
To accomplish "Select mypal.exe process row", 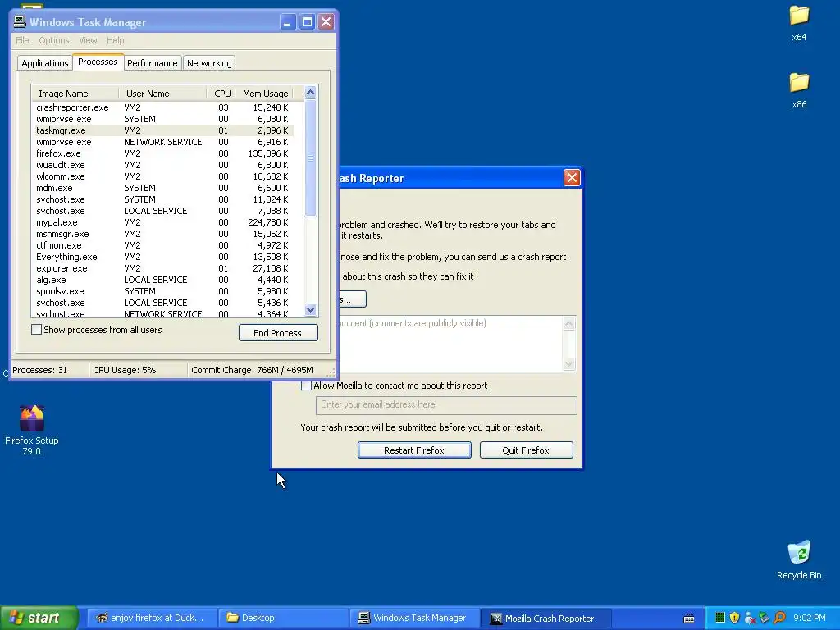I will click(x=162, y=222).
